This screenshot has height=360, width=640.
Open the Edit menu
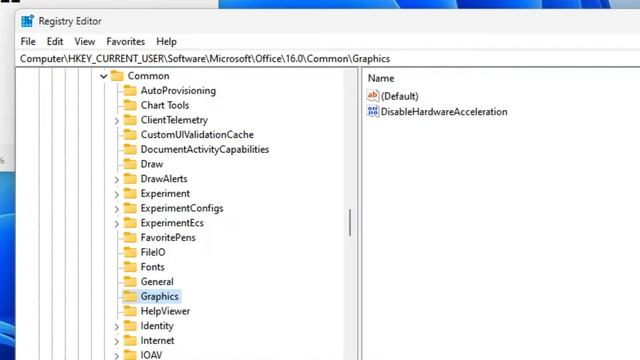coord(55,42)
